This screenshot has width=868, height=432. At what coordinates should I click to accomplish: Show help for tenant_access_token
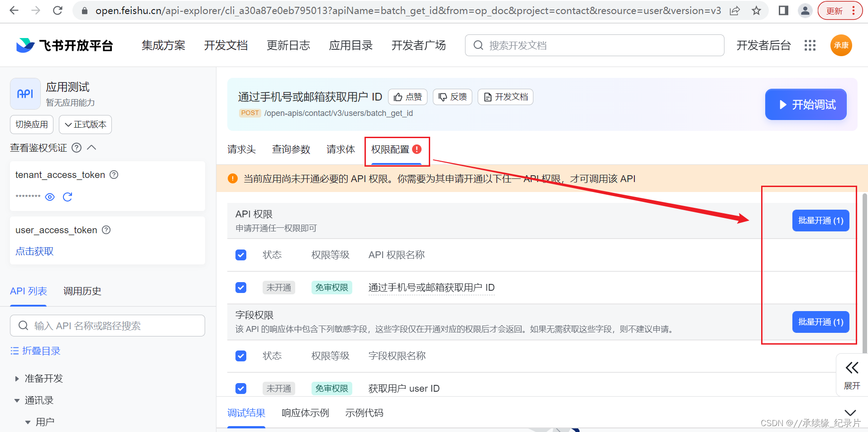(114, 175)
